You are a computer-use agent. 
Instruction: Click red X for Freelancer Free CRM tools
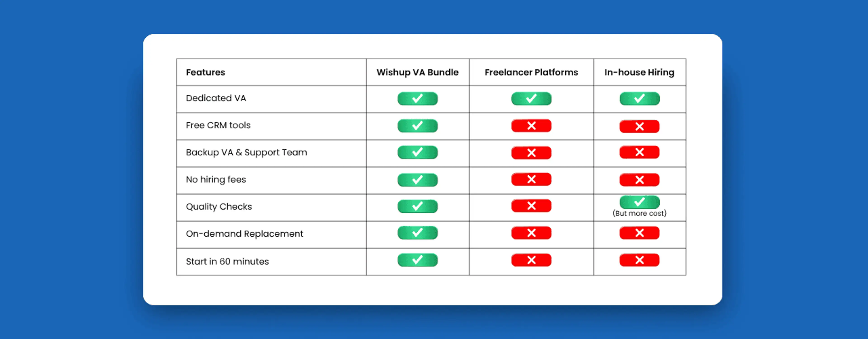(x=531, y=126)
